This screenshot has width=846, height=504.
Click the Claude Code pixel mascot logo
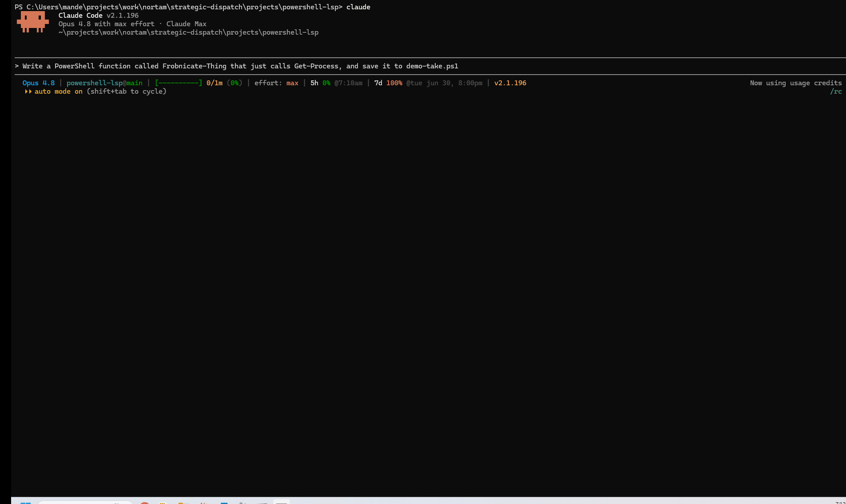pyautogui.click(x=33, y=22)
